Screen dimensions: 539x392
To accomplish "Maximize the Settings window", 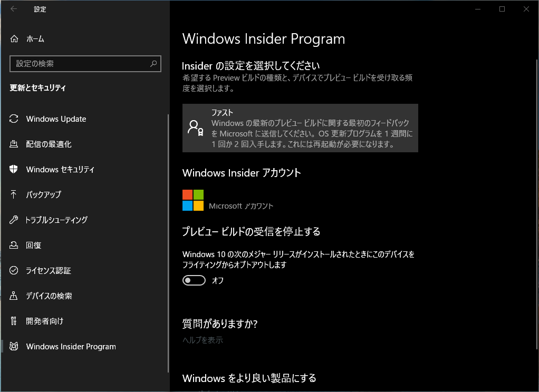I will [502, 9].
